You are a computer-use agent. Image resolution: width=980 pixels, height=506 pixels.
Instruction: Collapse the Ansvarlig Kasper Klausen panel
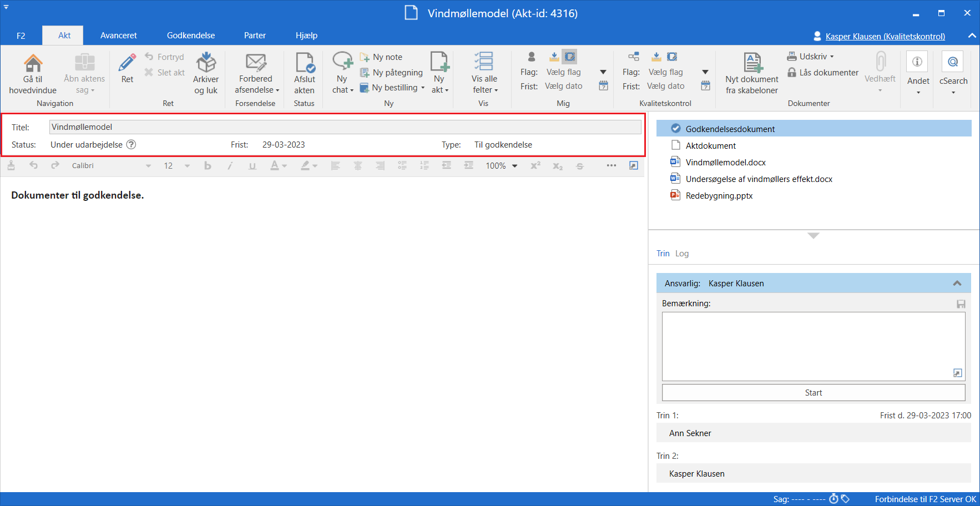click(957, 283)
